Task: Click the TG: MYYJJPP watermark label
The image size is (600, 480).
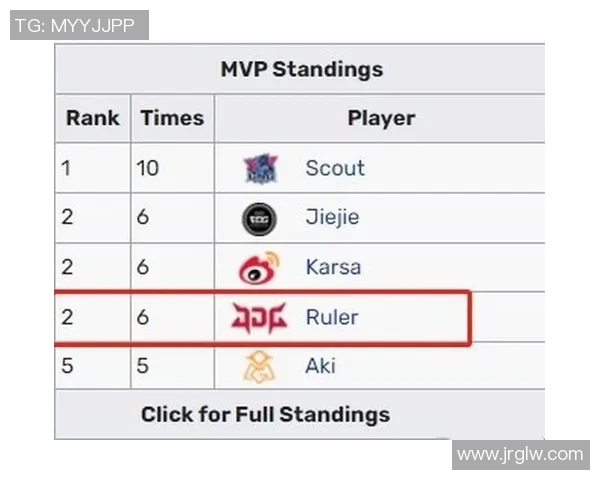Action: [x=79, y=26]
